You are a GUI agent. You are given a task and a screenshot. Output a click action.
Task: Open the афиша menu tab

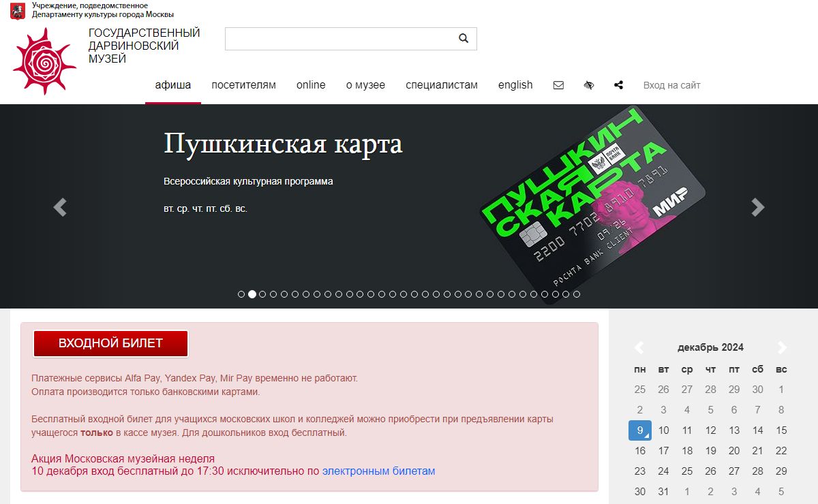pyautogui.click(x=173, y=85)
